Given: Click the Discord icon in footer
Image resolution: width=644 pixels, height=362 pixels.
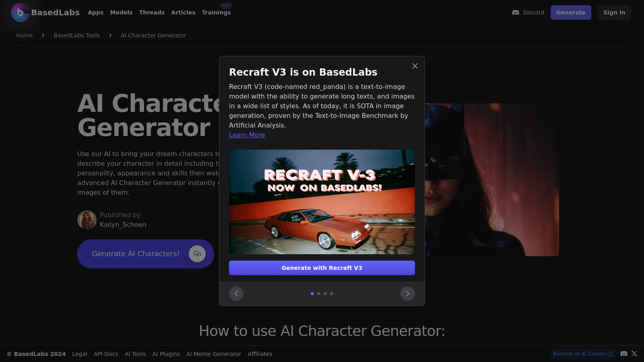Looking at the screenshot, I should pyautogui.click(x=624, y=354).
